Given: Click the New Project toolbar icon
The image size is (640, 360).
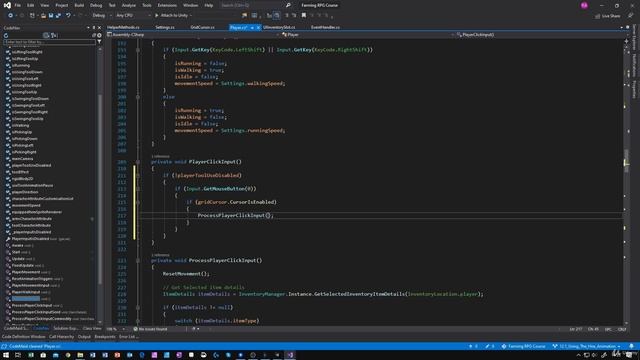Looking at the screenshot, I should 32,16.
